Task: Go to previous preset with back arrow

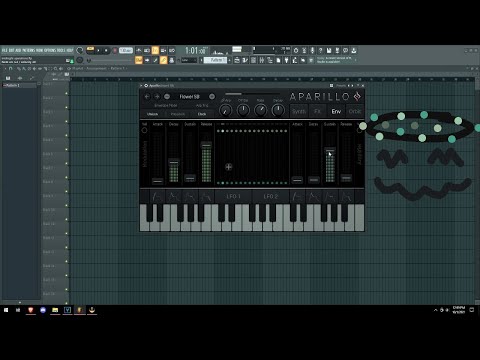Action: (147, 97)
